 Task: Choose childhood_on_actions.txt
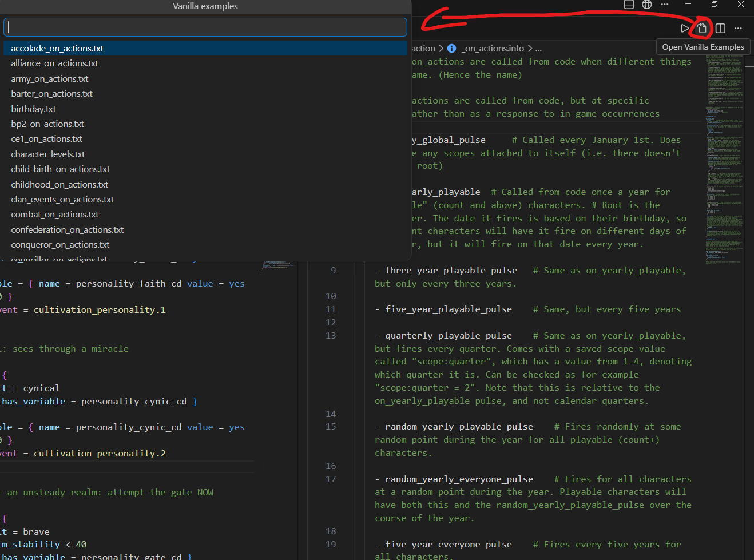coord(205,185)
